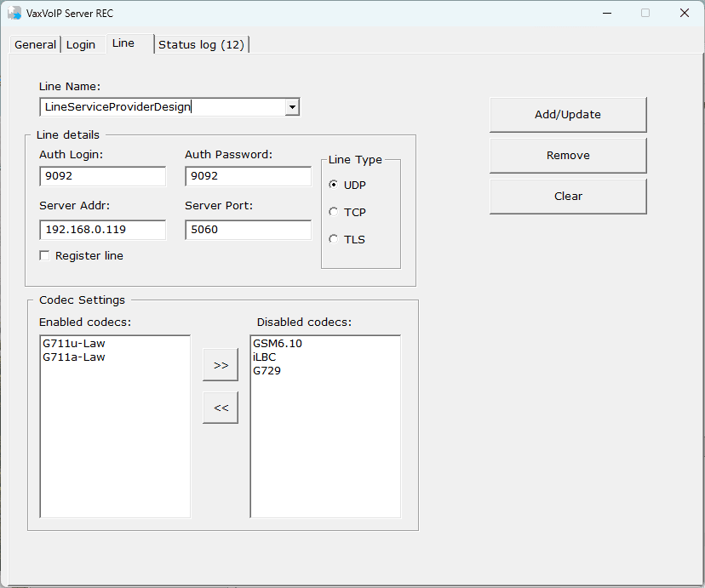Image resolution: width=705 pixels, height=588 pixels.
Task: Move codec to enabled with << button
Action: [221, 408]
